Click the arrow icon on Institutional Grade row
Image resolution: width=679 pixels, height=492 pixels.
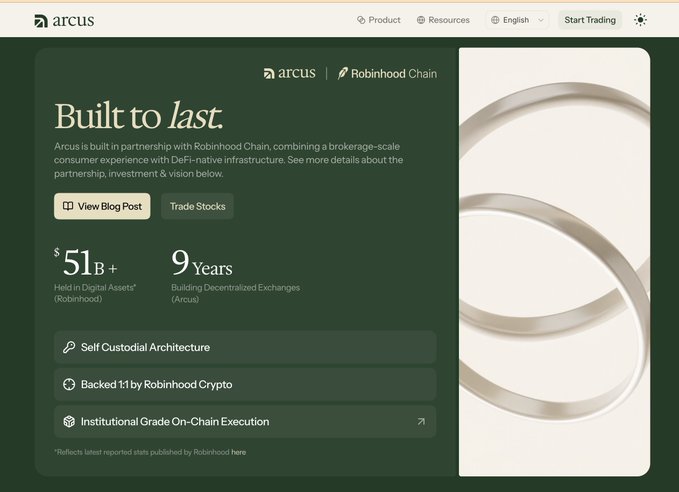click(421, 421)
